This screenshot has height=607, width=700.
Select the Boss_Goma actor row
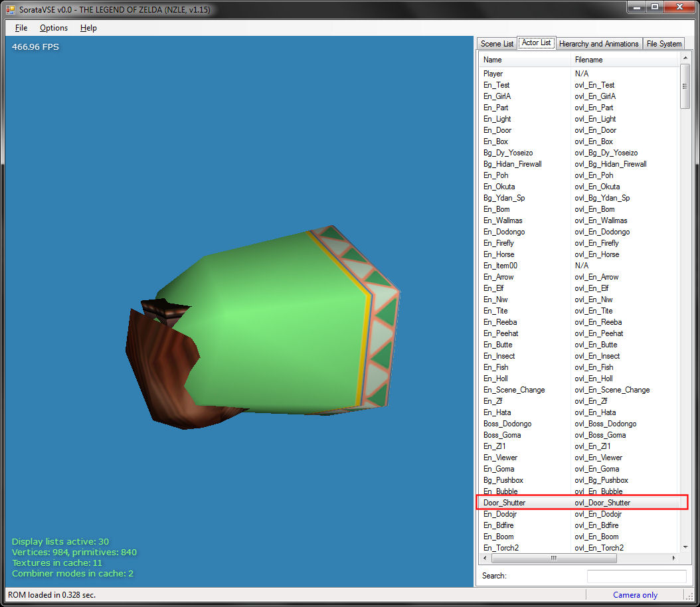pos(580,435)
